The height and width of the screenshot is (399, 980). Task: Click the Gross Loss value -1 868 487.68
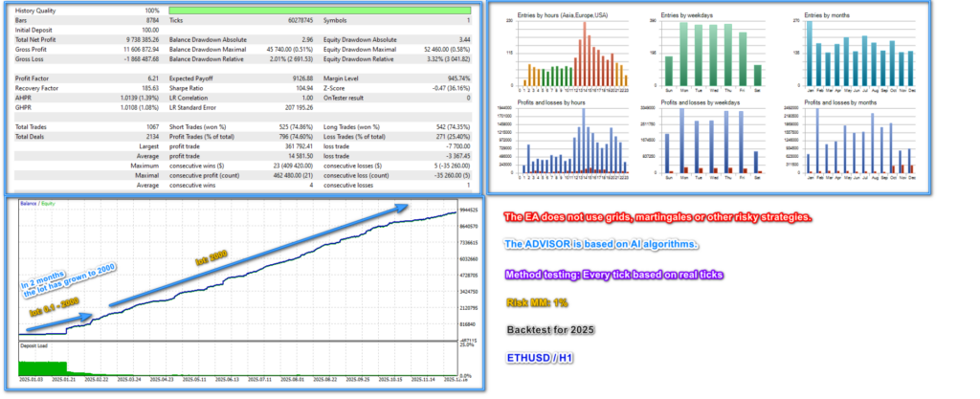pyautogui.click(x=141, y=59)
